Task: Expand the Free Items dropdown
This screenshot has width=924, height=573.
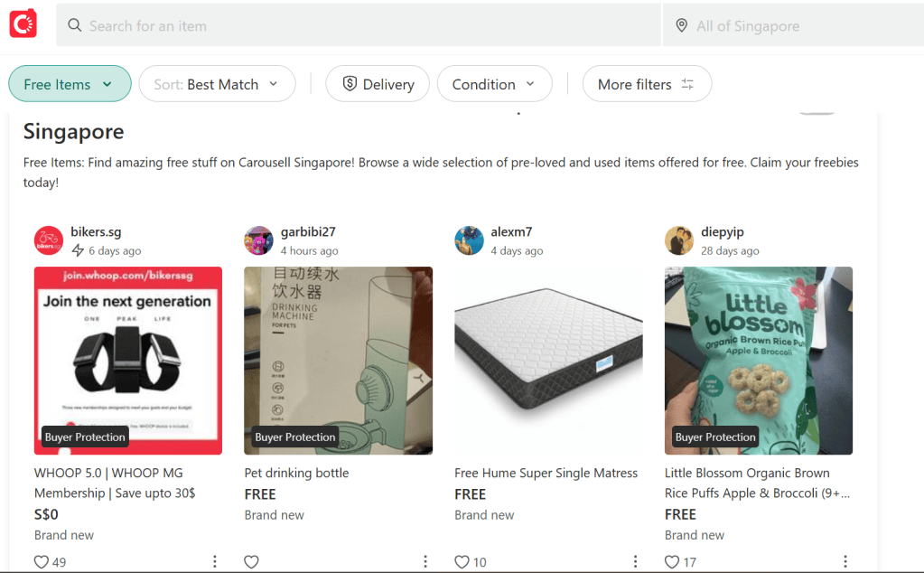Action: (x=70, y=84)
